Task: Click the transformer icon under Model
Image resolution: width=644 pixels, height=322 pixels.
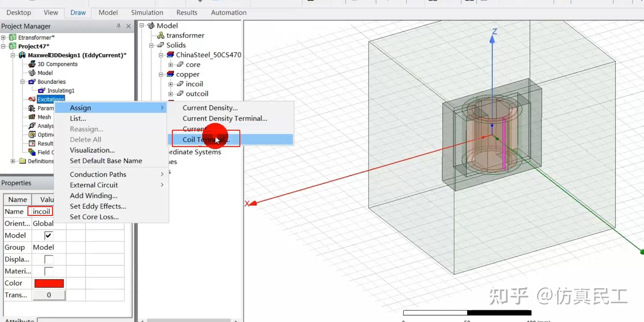Action: (x=160, y=35)
